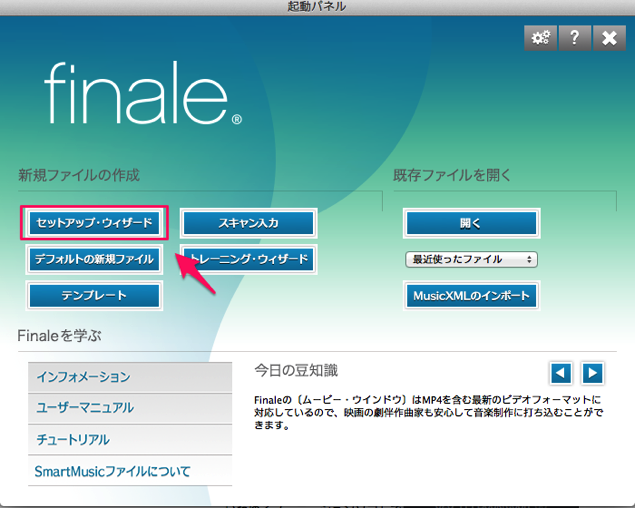
Task: Create デフォルトの新規ファイル
Action: pos(94,259)
